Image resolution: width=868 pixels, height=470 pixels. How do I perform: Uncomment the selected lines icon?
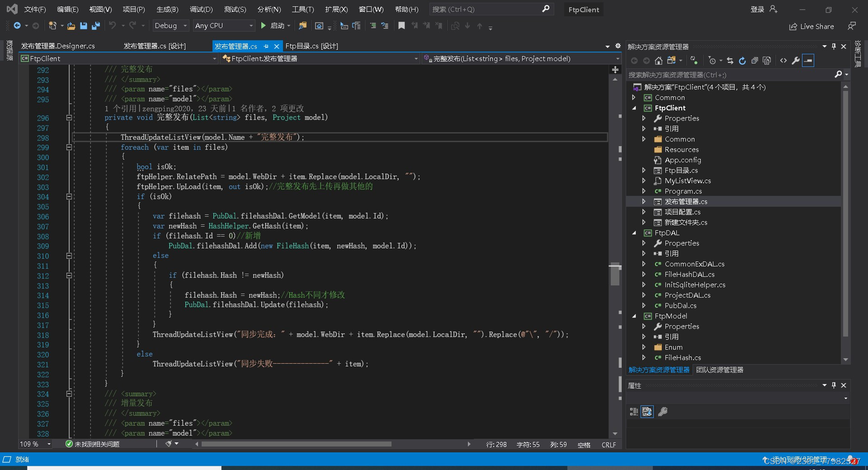(385, 26)
